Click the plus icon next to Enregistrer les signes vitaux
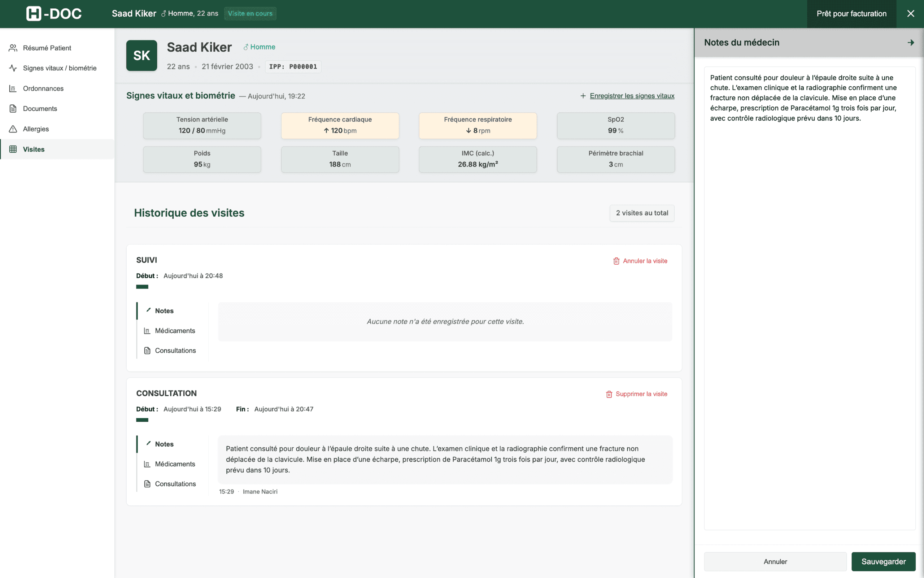The width and height of the screenshot is (924, 578). tap(583, 96)
